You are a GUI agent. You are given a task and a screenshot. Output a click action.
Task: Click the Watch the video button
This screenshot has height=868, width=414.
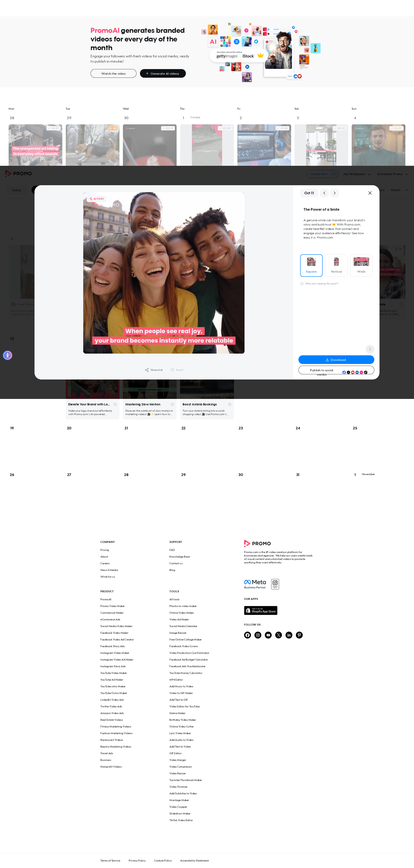coord(113,73)
